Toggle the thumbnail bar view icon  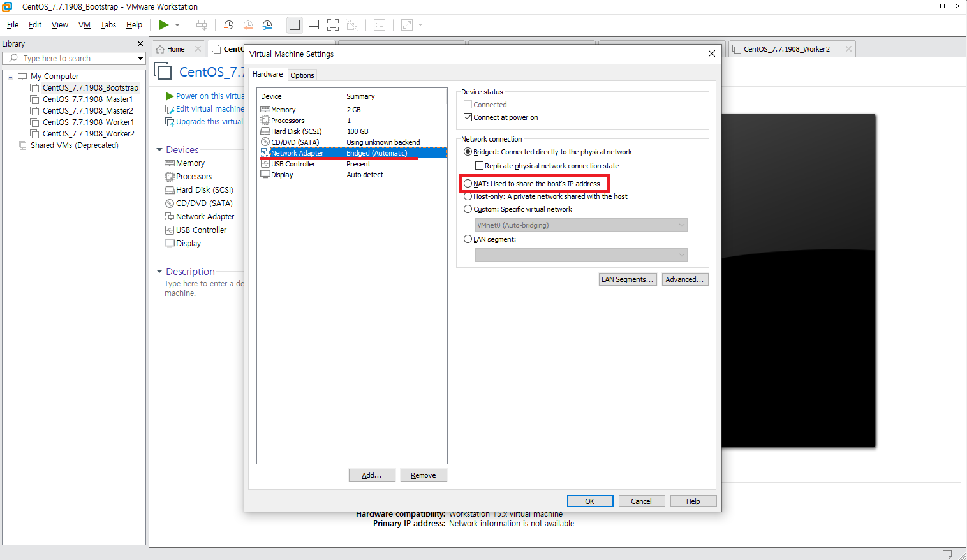click(314, 25)
